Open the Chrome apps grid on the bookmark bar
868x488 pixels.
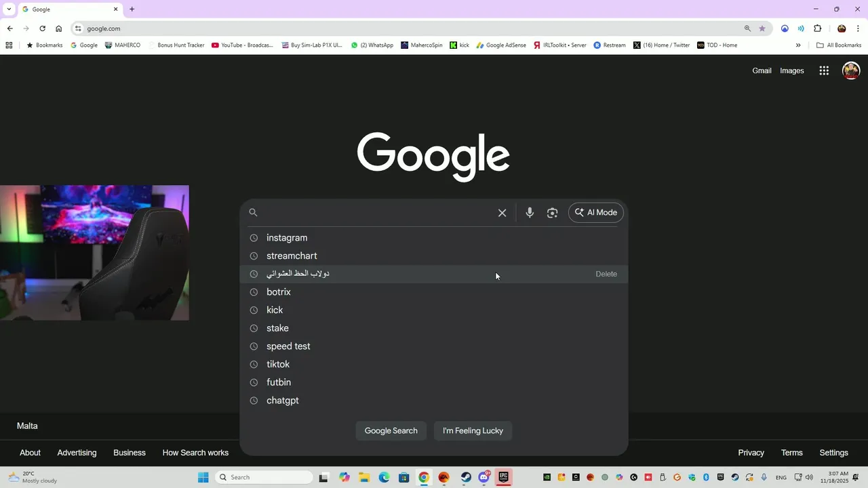pos(9,45)
